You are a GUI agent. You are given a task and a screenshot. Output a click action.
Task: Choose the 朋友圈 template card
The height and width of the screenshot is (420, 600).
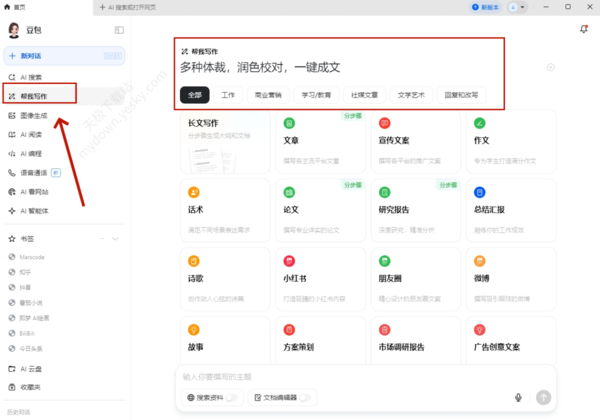[x=416, y=279]
